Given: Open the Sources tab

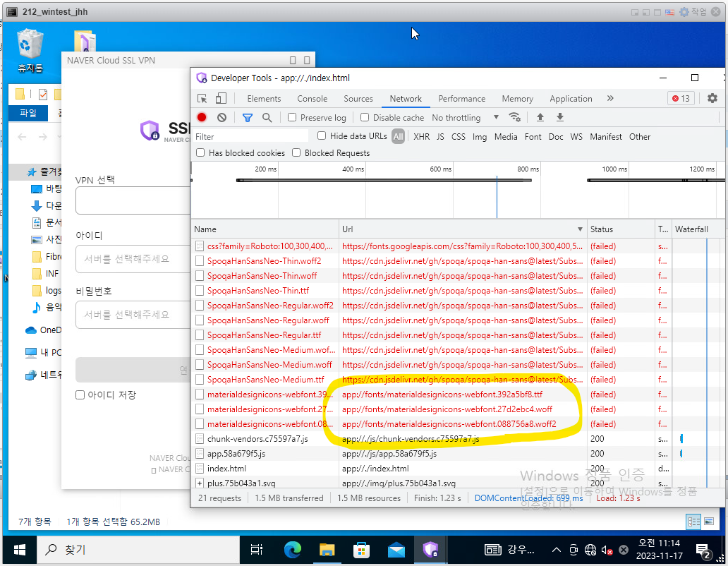Looking at the screenshot, I should click(358, 99).
